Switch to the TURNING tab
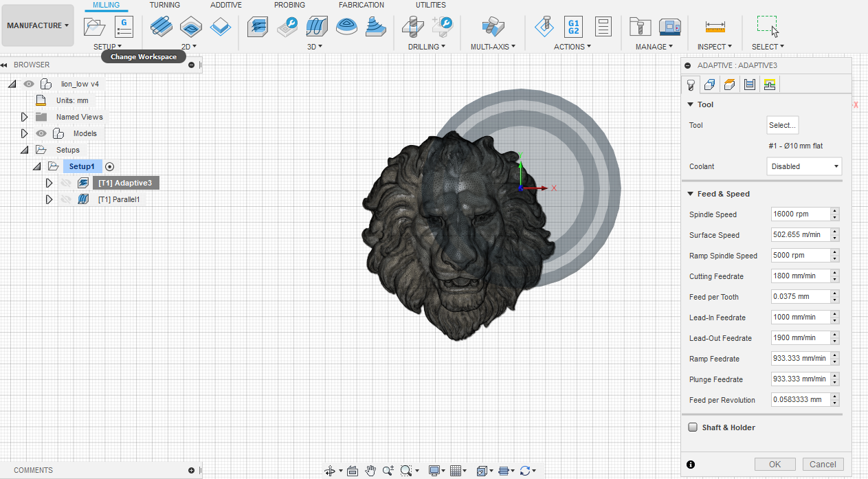The width and height of the screenshot is (868, 479). click(x=164, y=5)
